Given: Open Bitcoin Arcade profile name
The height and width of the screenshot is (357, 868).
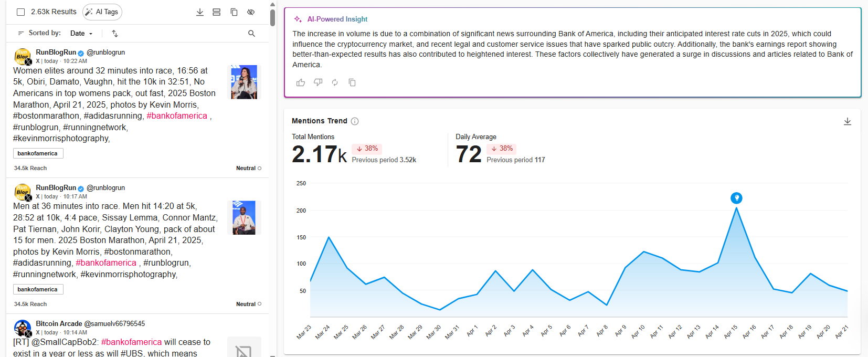Looking at the screenshot, I should [x=59, y=324].
